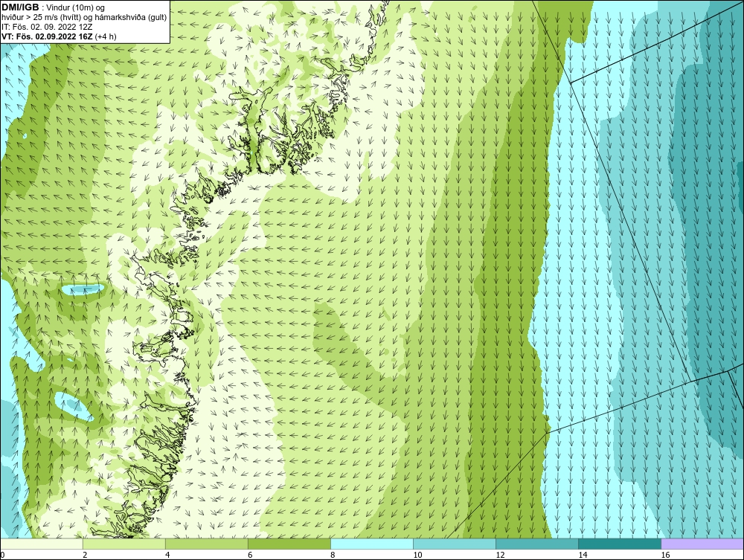The width and height of the screenshot is (744, 560).
Task: Click the 'IT: Fös. 02. 09. 2022 12Z' line
Action: (47, 27)
